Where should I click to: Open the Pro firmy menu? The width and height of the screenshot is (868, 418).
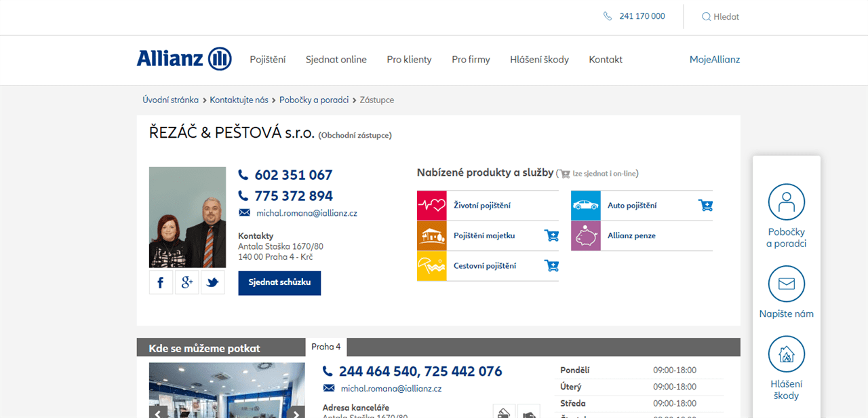(x=471, y=60)
